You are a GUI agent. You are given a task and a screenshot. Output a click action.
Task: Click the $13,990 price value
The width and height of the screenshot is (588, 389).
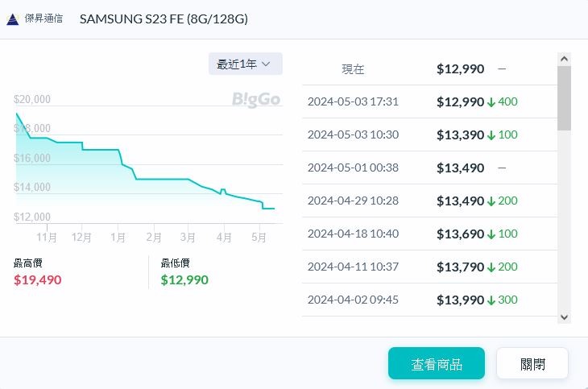[x=460, y=300]
